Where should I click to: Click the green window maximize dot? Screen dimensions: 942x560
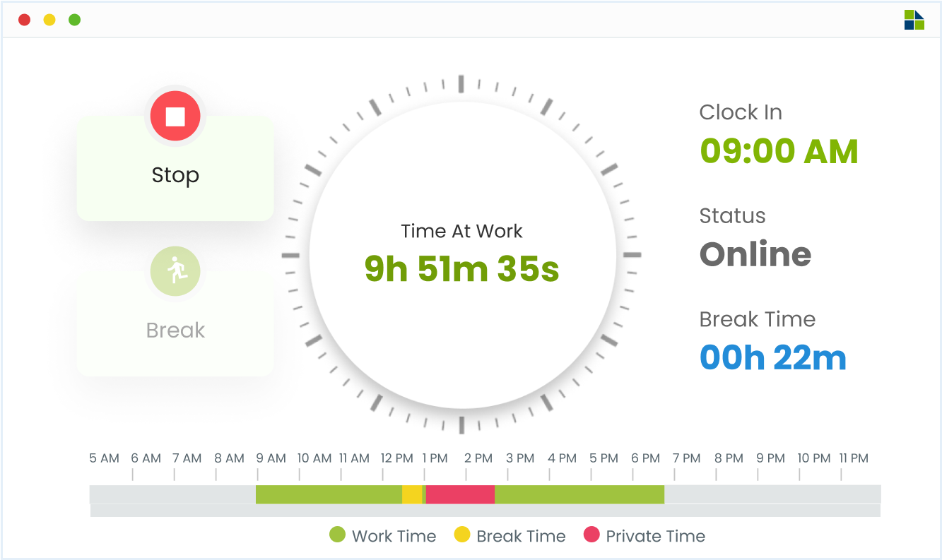(x=74, y=20)
